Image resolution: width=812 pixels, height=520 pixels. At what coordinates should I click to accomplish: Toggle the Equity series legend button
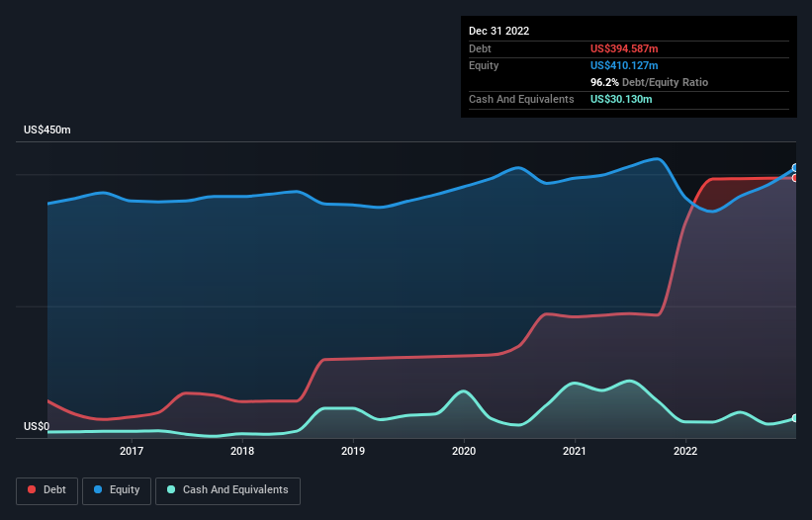click(x=117, y=490)
